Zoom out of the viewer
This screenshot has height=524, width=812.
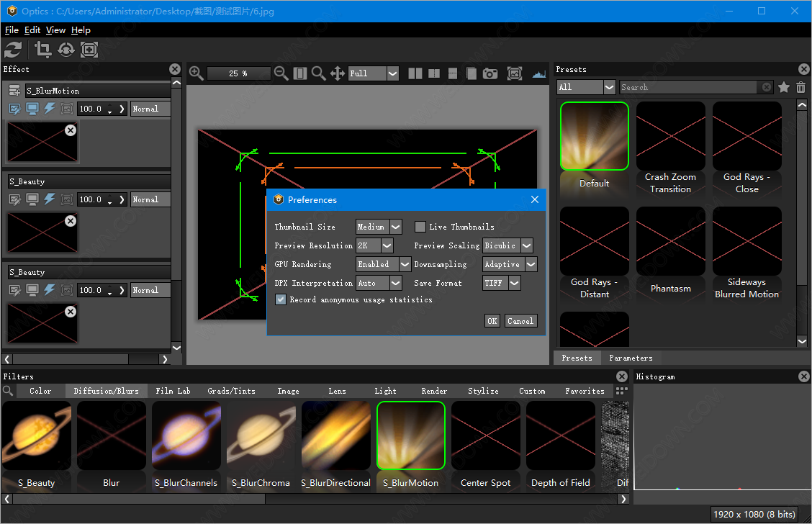(x=281, y=73)
